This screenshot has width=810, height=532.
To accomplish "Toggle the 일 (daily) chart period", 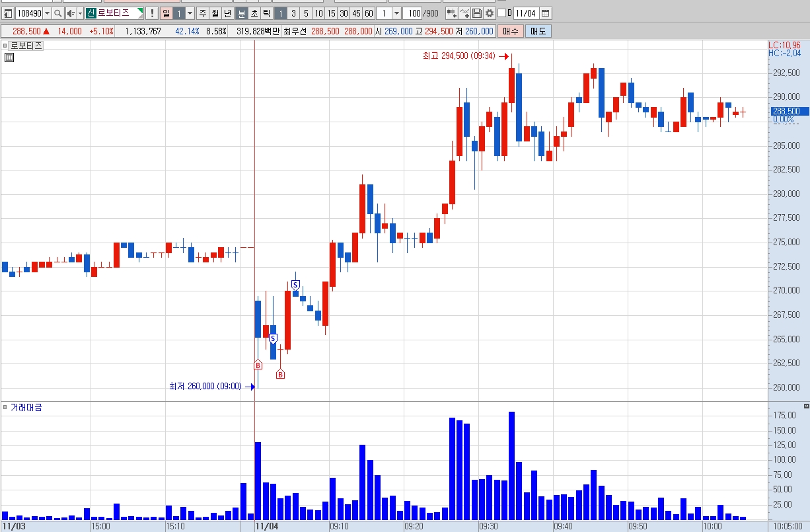I will [166, 13].
